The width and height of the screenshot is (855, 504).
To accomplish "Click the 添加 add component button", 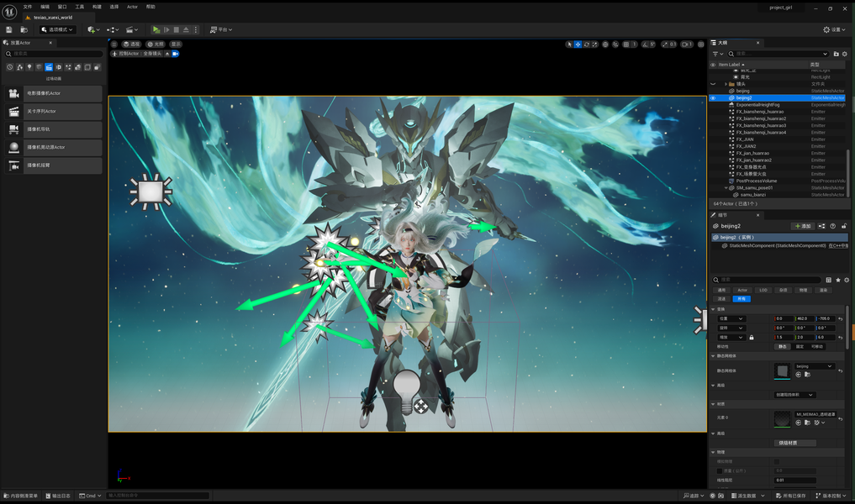I will tap(803, 226).
